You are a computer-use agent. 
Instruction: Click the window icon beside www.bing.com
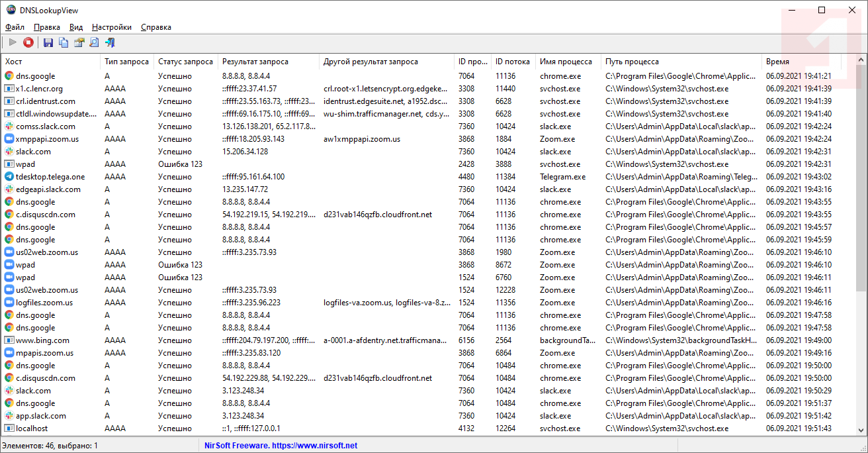point(9,340)
